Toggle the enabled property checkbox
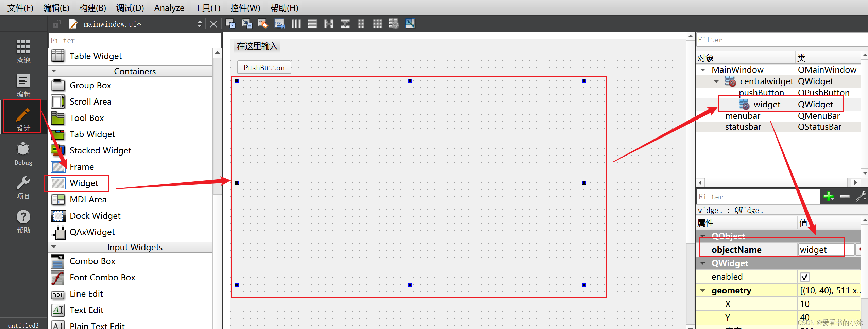 804,277
